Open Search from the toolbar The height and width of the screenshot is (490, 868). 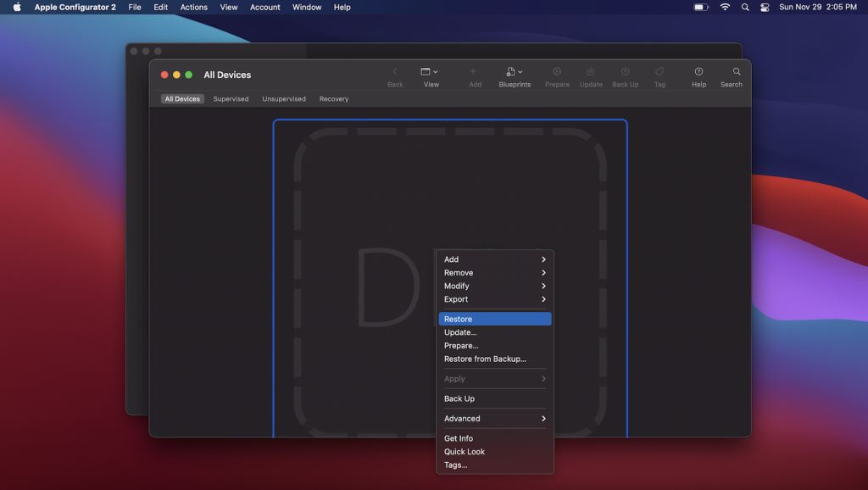(x=732, y=76)
